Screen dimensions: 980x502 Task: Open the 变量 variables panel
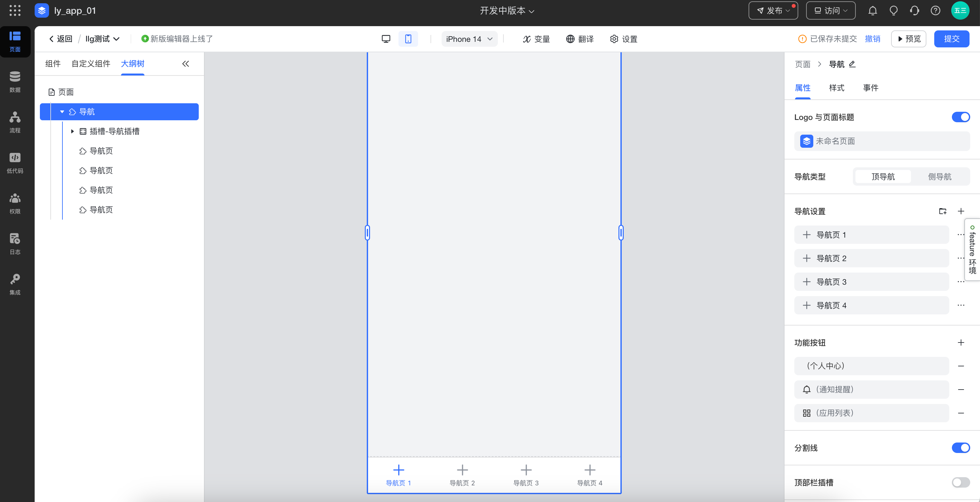(536, 39)
